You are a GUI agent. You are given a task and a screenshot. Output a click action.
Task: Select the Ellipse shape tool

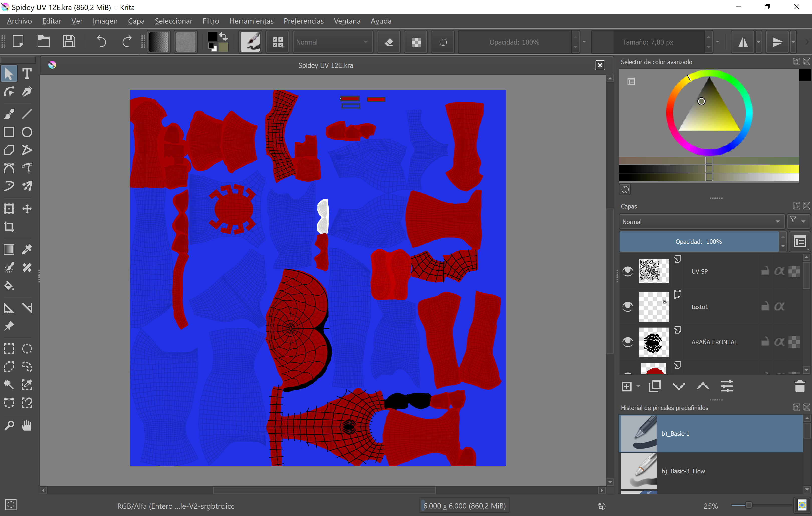pos(27,132)
